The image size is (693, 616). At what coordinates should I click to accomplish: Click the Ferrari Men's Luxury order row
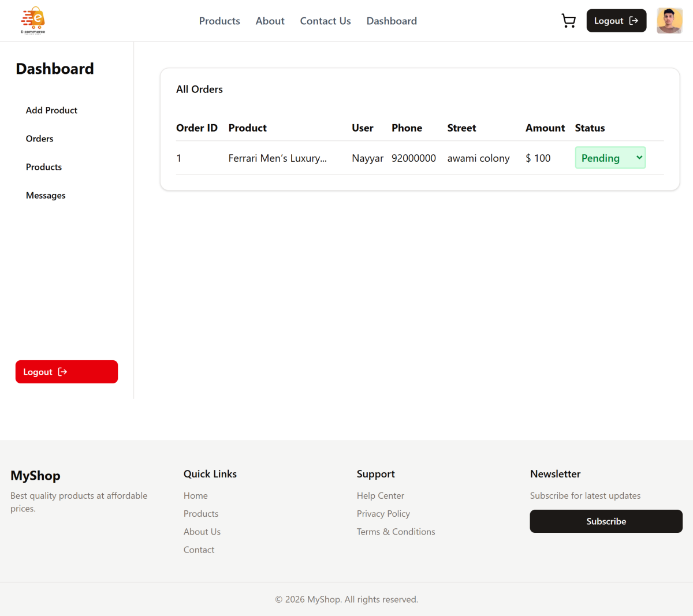277,158
